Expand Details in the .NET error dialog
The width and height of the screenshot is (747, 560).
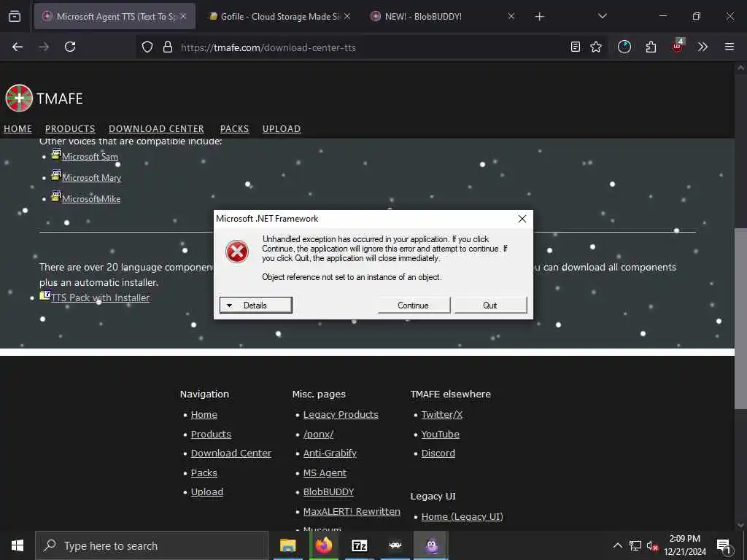[256, 306]
